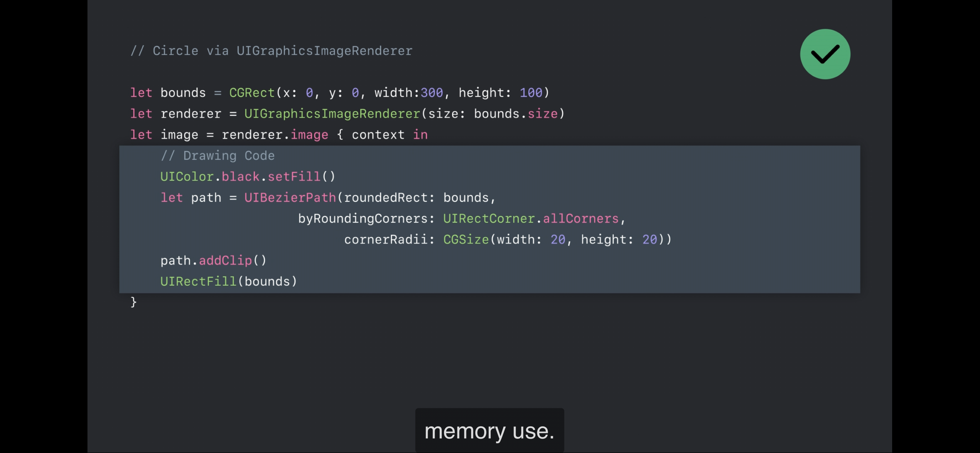Click the width value 300

[x=432, y=93]
